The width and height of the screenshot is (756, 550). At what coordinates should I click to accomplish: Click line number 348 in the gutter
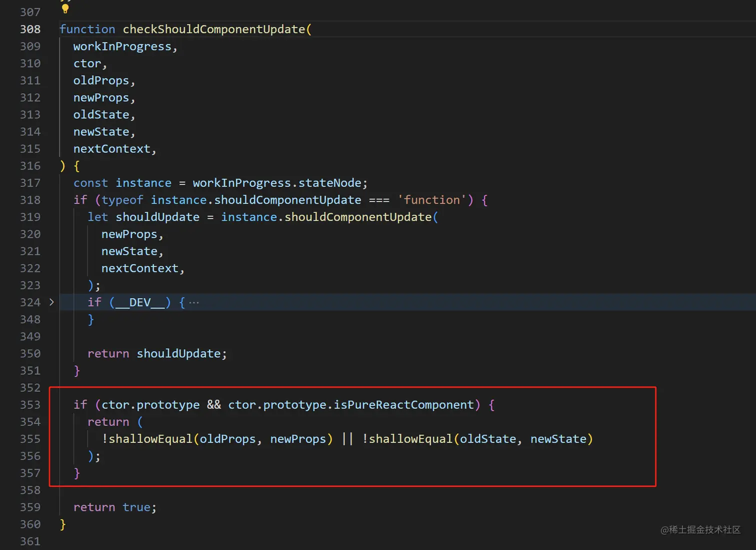(30, 319)
